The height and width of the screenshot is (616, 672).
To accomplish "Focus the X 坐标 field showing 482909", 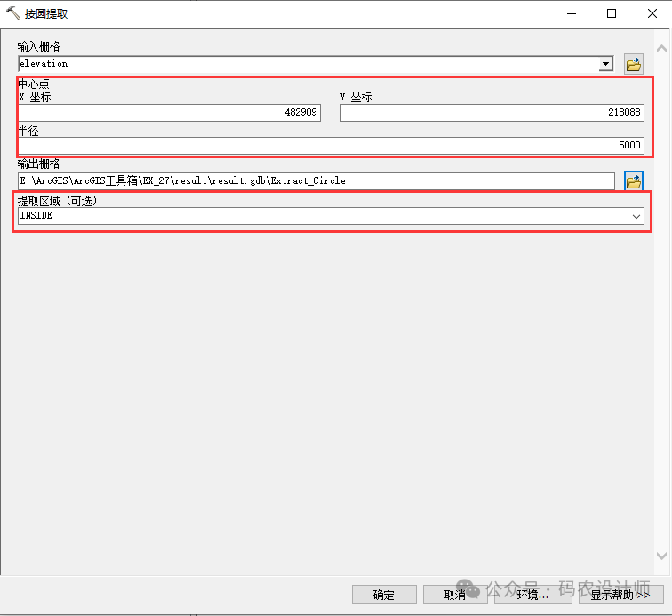I will click(169, 113).
